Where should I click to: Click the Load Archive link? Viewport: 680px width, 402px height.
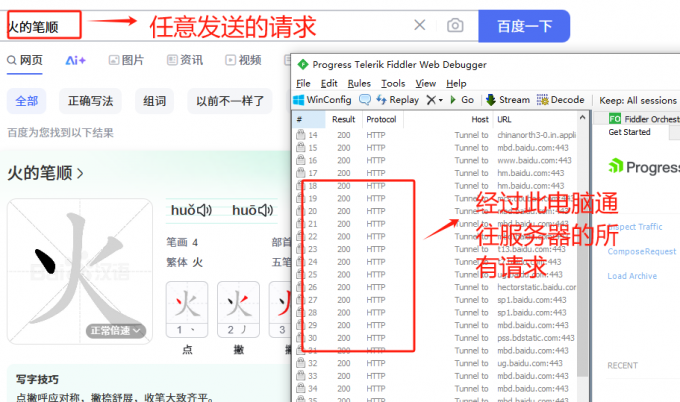point(632,276)
